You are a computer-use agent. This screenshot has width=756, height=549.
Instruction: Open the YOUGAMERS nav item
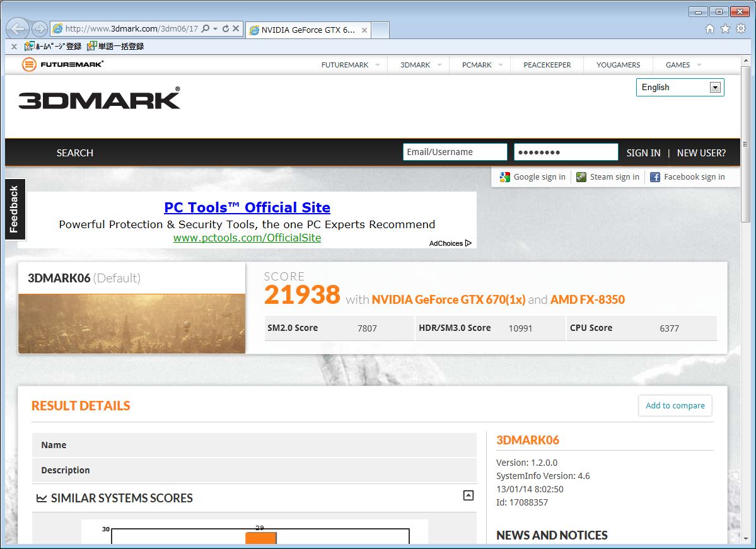[x=618, y=64]
